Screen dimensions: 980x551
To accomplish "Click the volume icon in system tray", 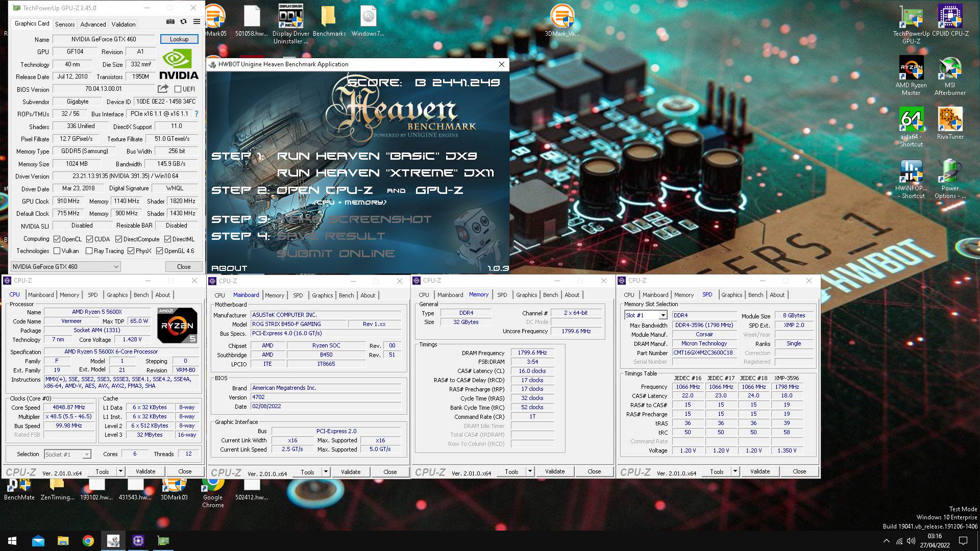I will point(911,541).
